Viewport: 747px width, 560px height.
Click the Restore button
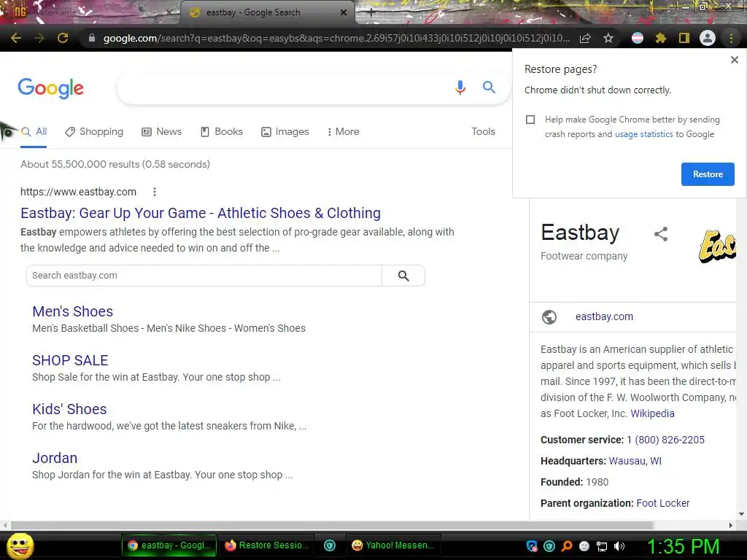coord(708,174)
